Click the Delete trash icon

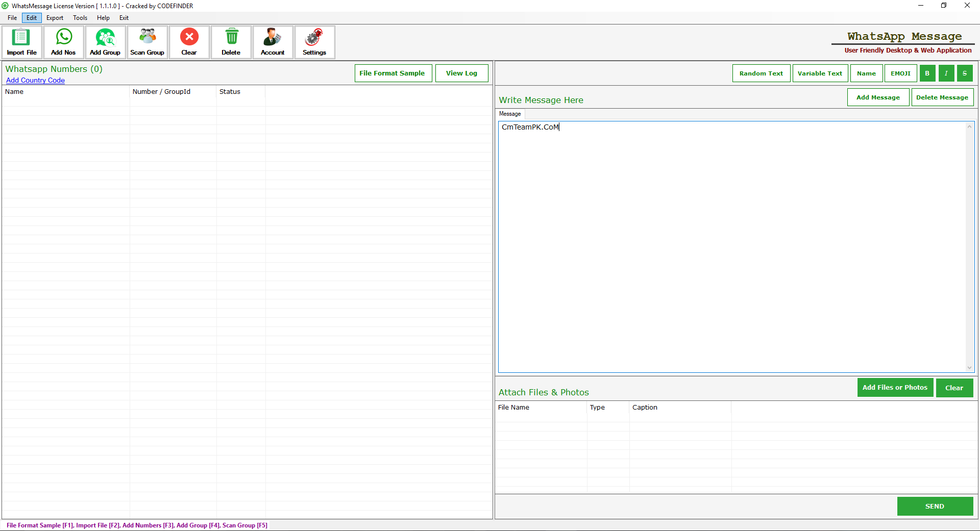tap(231, 42)
